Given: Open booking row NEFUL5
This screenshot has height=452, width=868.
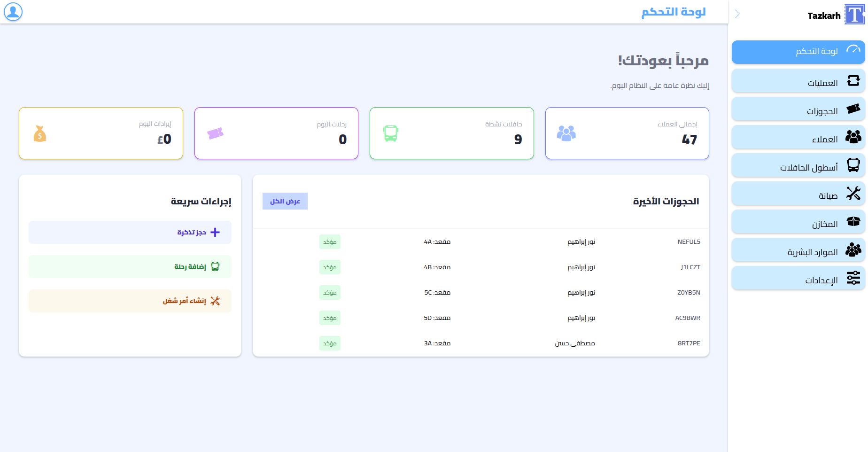Looking at the screenshot, I should coord(480,242).
